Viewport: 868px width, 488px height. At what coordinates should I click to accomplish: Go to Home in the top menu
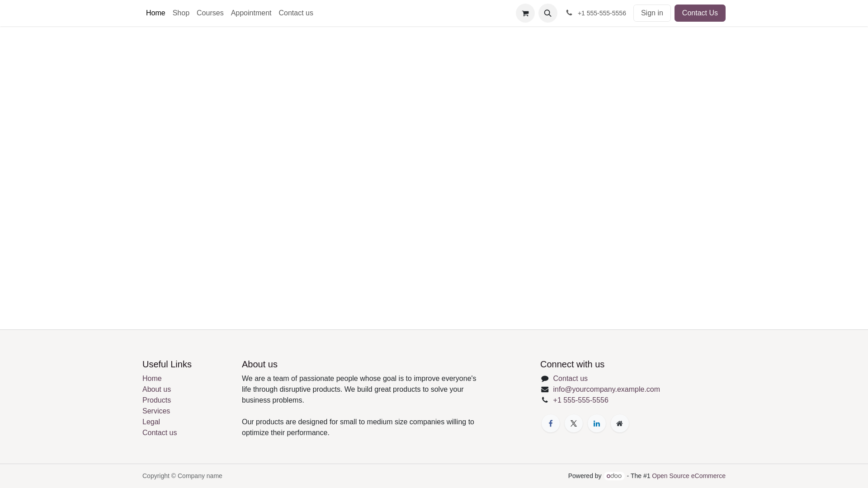tap(156, 13)
